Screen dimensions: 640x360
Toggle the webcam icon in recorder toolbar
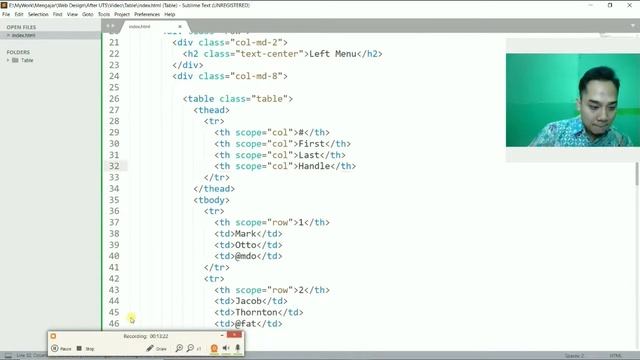[214, 348]
